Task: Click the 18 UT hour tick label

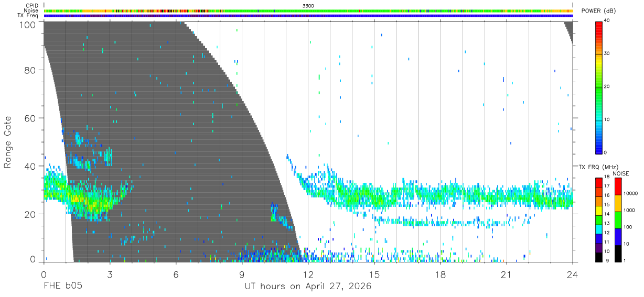Action: coord(441,274)
